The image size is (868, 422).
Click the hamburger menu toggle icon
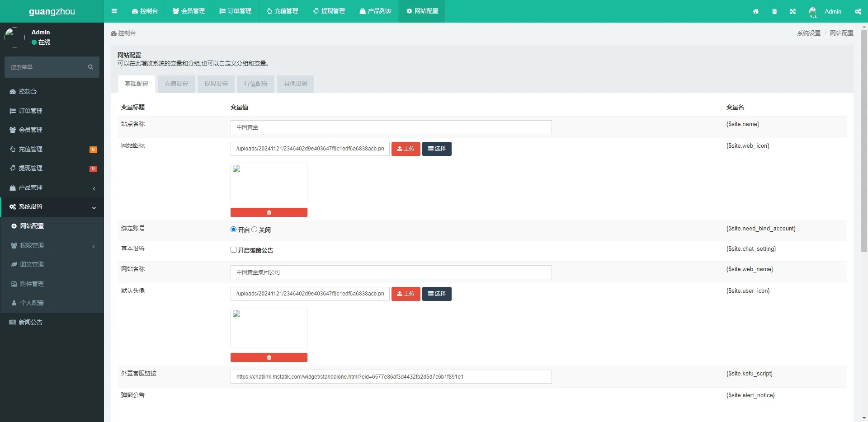(114, 11)
